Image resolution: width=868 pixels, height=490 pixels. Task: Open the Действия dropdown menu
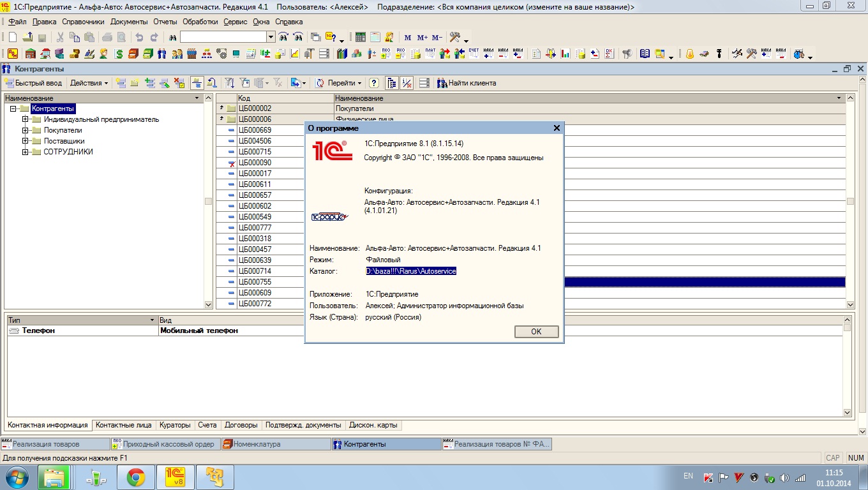click(89, 83)
